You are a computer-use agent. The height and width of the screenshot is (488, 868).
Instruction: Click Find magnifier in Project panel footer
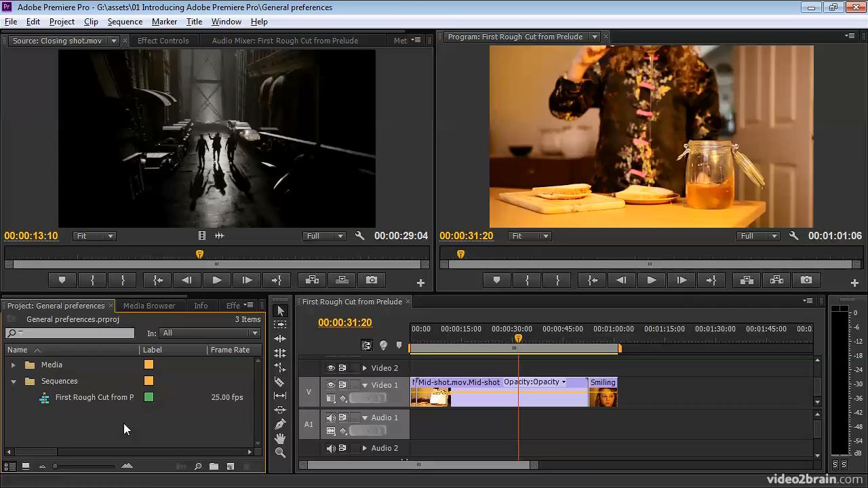tap(198, 466)
